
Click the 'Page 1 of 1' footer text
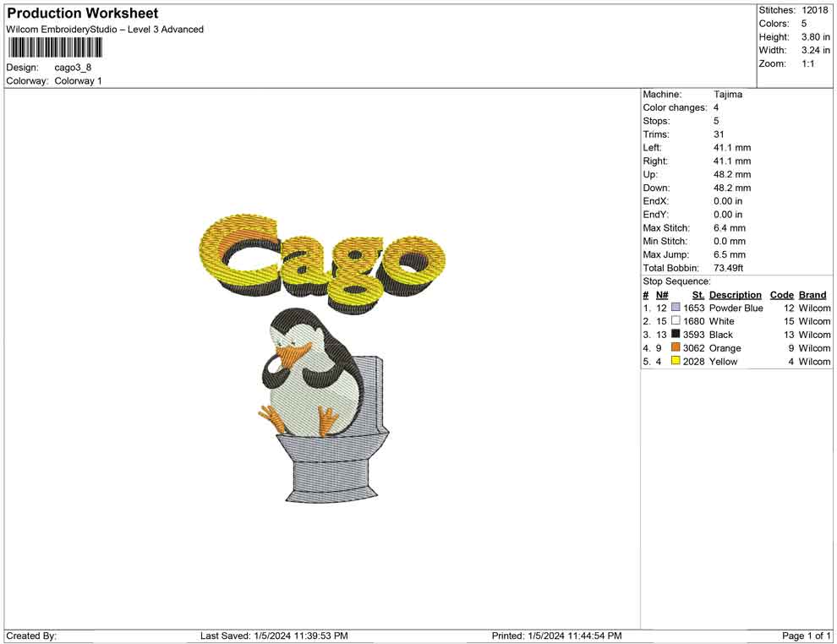[806, 636]
